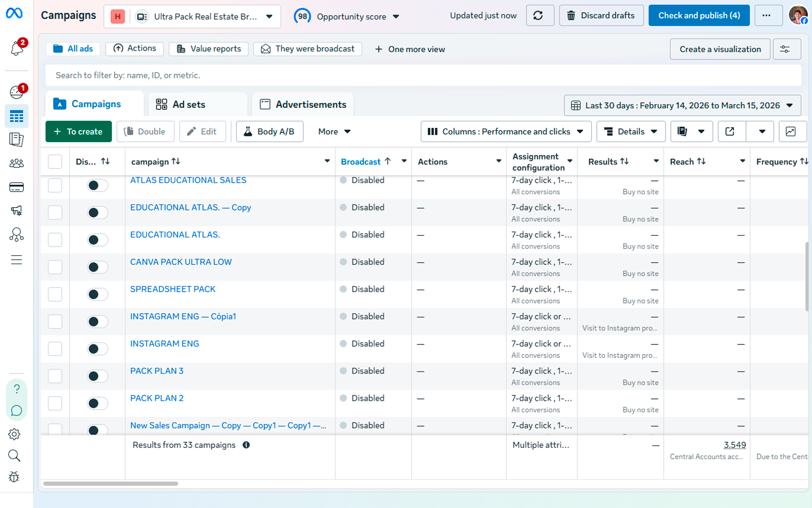Open billing card icon in sidebar
812x508 pixels.
click(x=16, y=187)
